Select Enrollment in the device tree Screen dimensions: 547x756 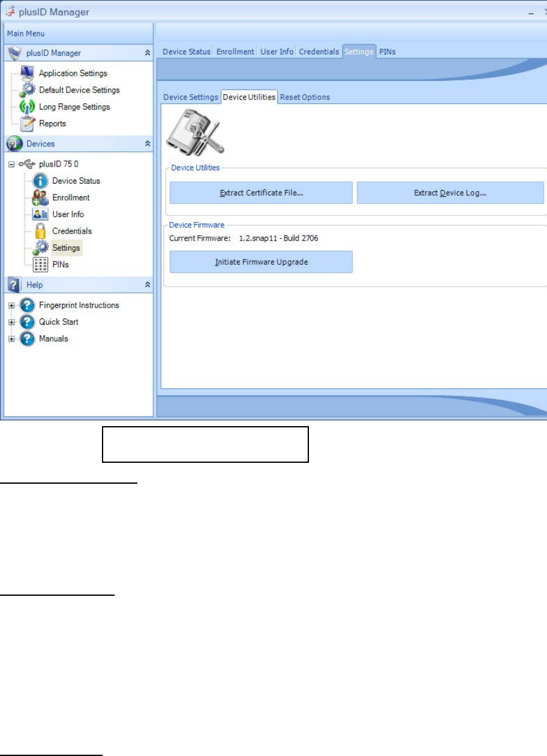[71, 198]
